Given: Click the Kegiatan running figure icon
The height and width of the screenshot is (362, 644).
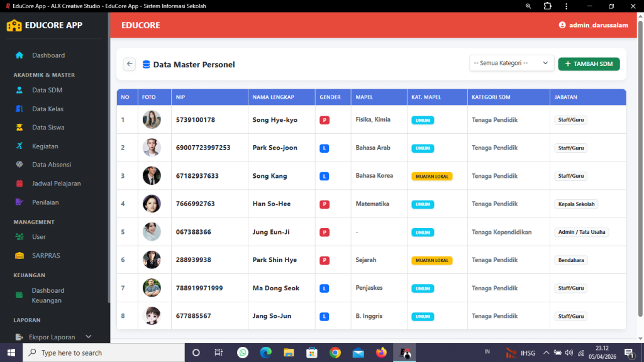Looking at the screenshot, I should [x=19, y=146].
